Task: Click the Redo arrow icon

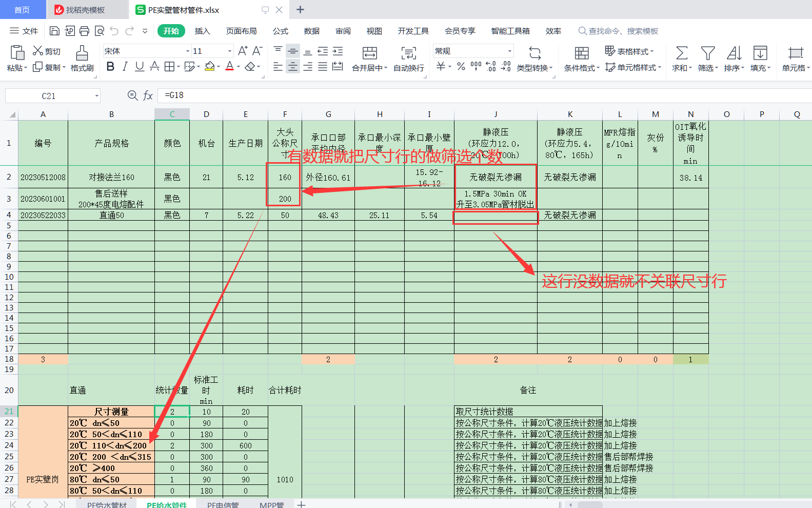Action: point(129,31)
